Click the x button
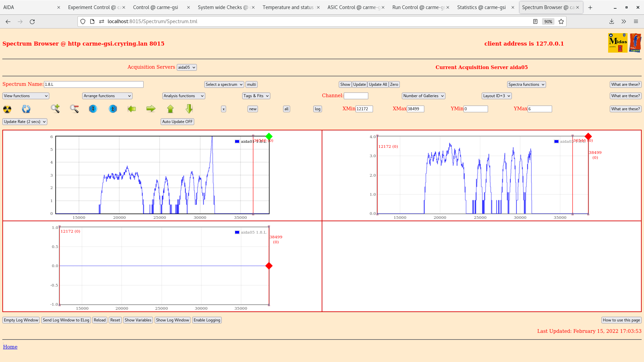This screenshot has width=644, height=362. click(x=223, y=109)
